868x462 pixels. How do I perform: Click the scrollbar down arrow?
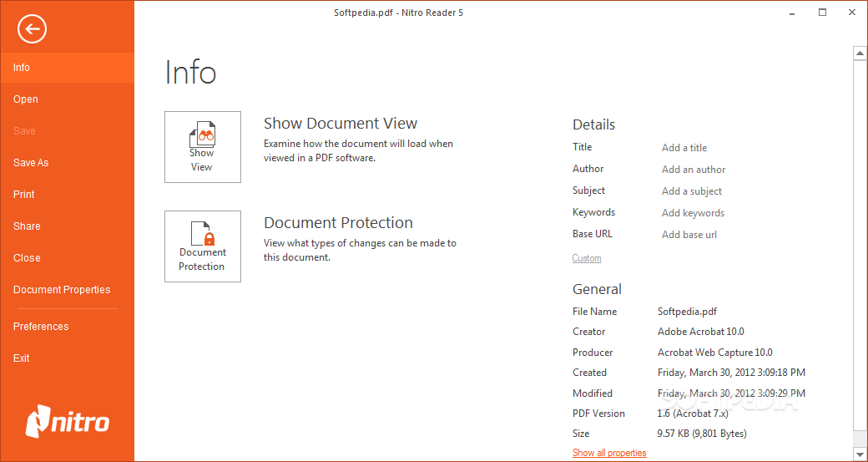pyautogui.click(x=860, y=454)
